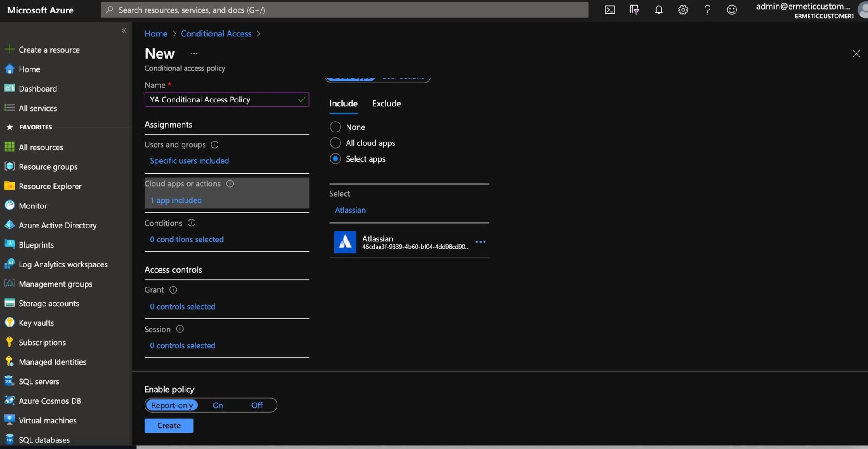Set Enable policy to Off
The width and height of the screenshot is (868, 449).
point(257,405)
